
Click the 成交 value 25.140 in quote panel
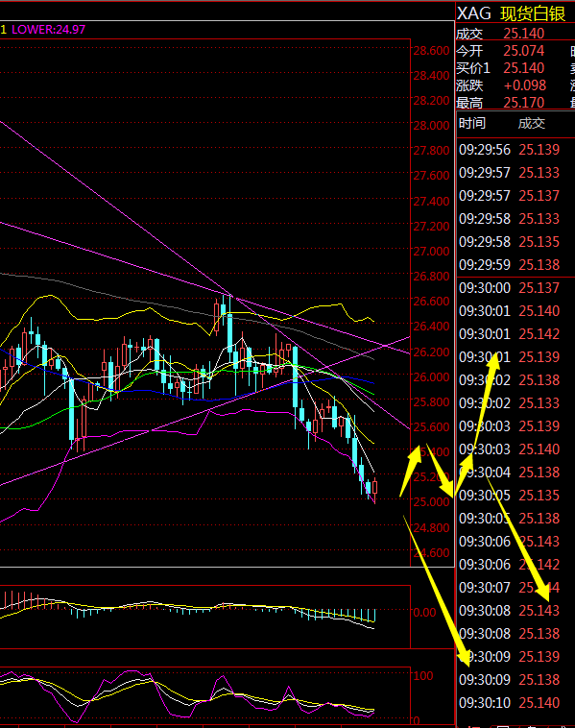(x=523, y=34)
